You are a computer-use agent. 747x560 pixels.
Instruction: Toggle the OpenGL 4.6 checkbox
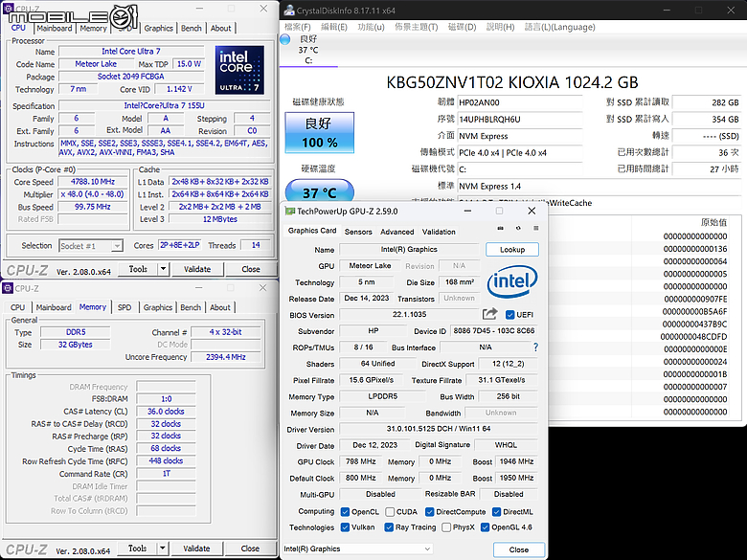485,527
